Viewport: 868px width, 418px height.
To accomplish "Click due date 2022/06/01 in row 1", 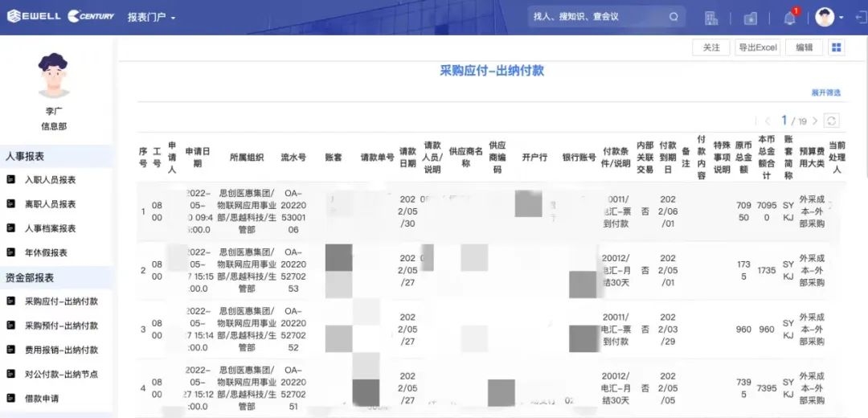I will click(x=668, y=211).
